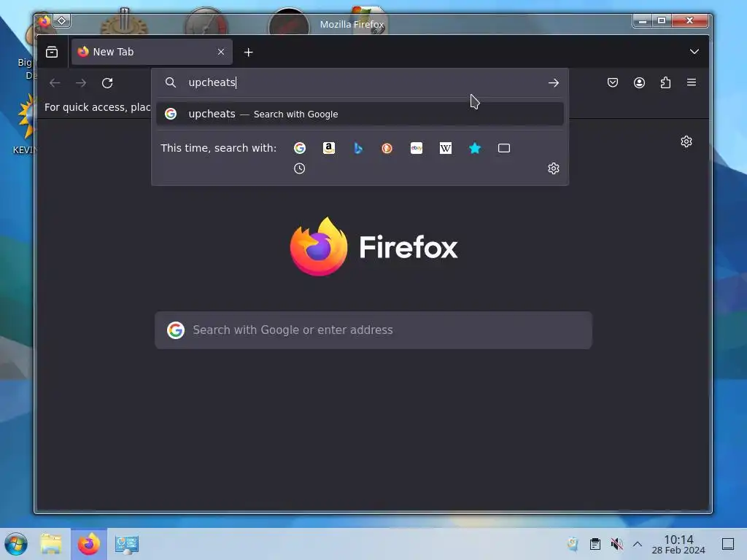Expand the list all tabs chevron
This screenshot has height=560, width=747.
pyautogui.click(x=694, y=52)
